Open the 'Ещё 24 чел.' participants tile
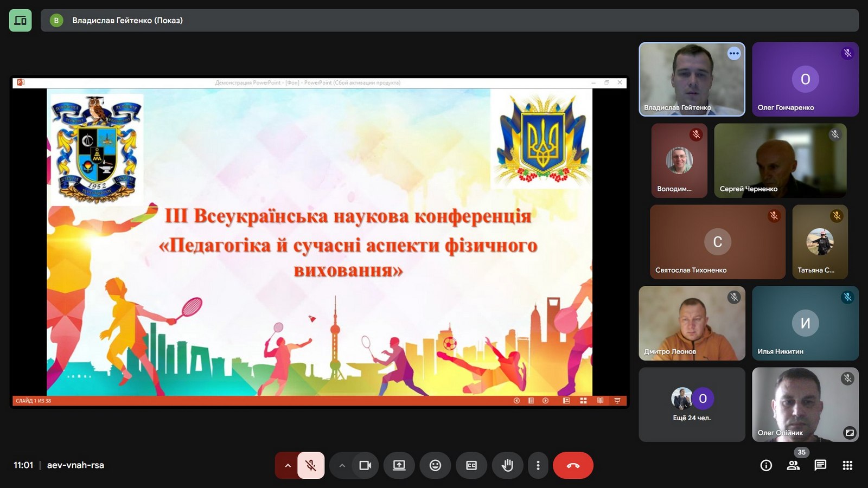The height and width of the screenshot is (488, 868). [x=692, y=404]
